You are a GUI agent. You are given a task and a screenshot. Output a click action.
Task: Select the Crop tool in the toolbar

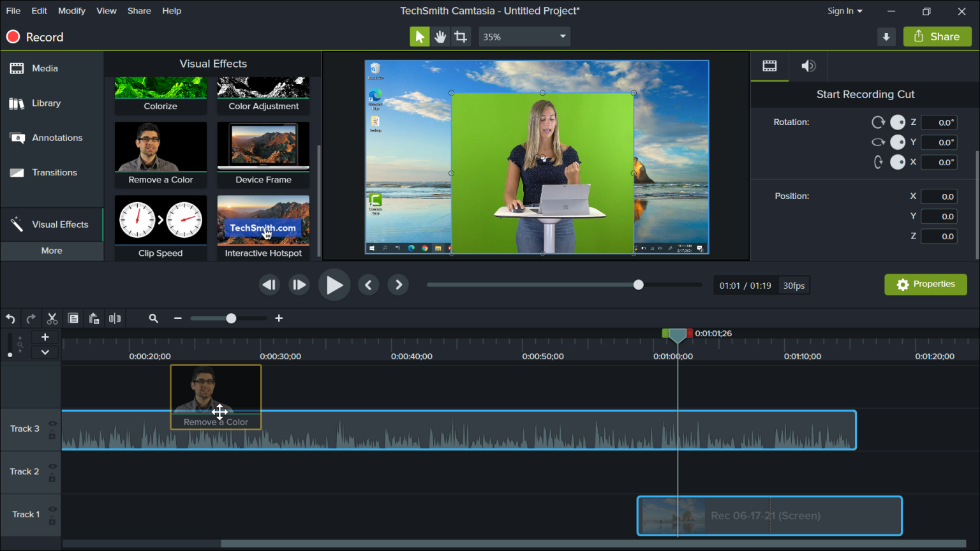coord(461,36)
